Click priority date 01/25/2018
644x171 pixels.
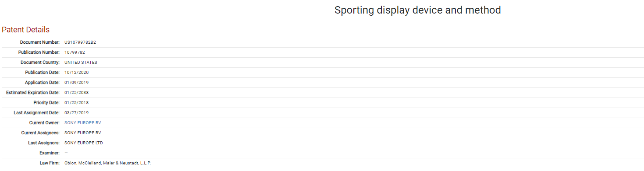pos(76,103)
